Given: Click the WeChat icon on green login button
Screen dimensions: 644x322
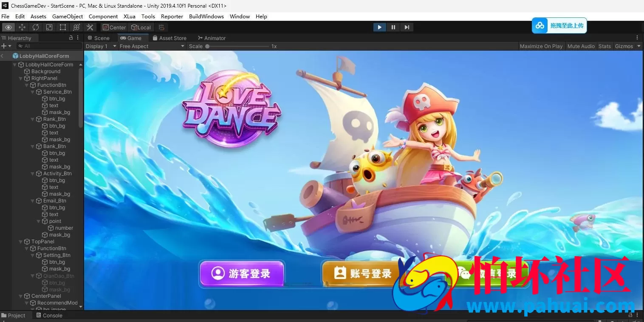Looking at the screenshot, I should tap(464, 273).
